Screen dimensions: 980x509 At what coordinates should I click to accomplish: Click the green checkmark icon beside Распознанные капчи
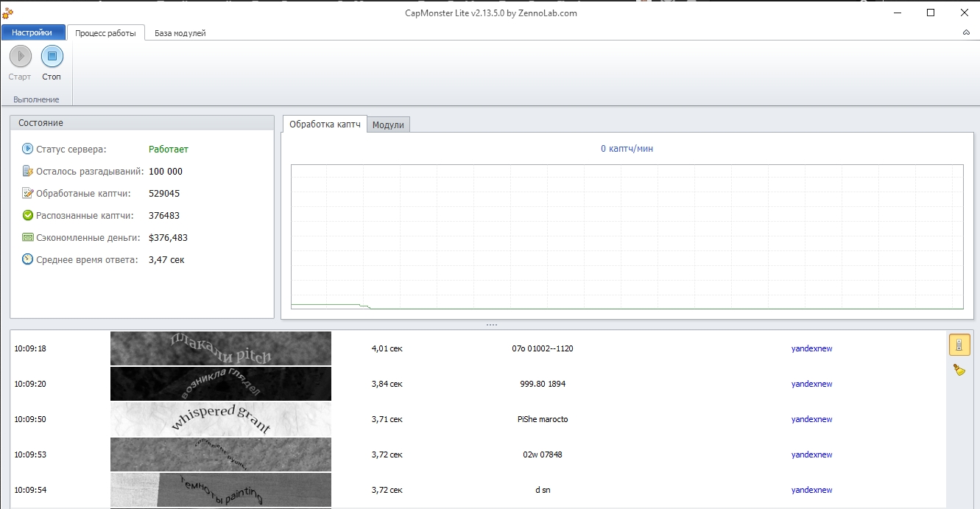pos(28,216)
